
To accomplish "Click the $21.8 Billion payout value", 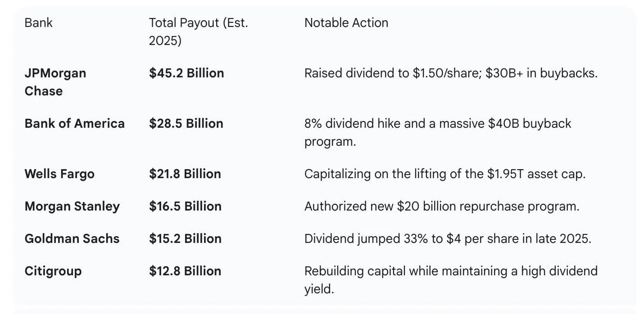I will coord(185,174).
